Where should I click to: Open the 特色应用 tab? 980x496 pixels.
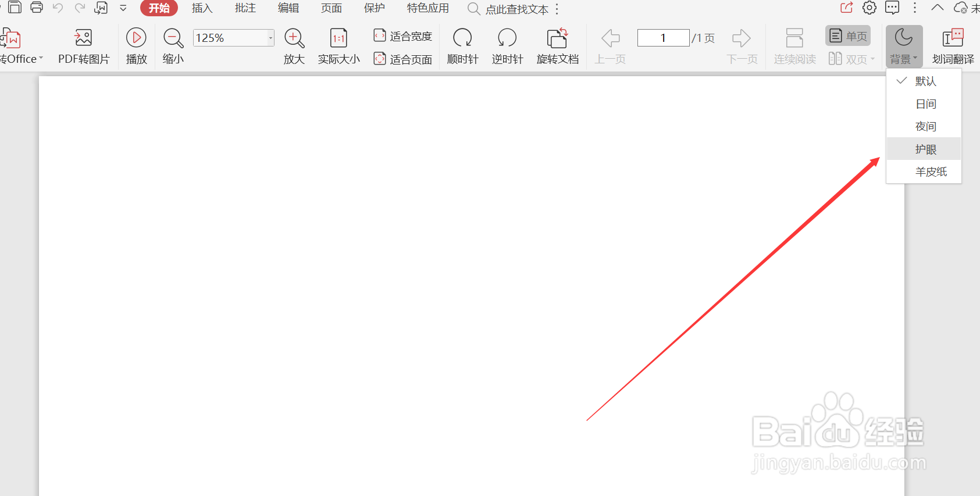(x=428, y=8)
